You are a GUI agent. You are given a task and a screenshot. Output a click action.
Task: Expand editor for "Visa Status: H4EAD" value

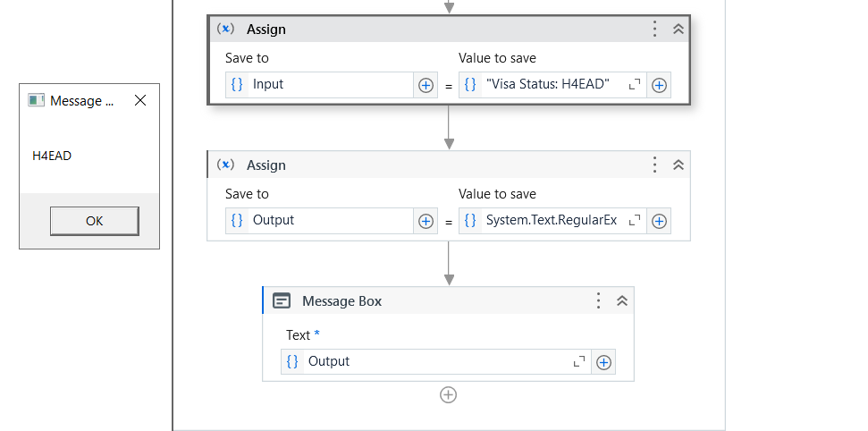coord(635,84)
